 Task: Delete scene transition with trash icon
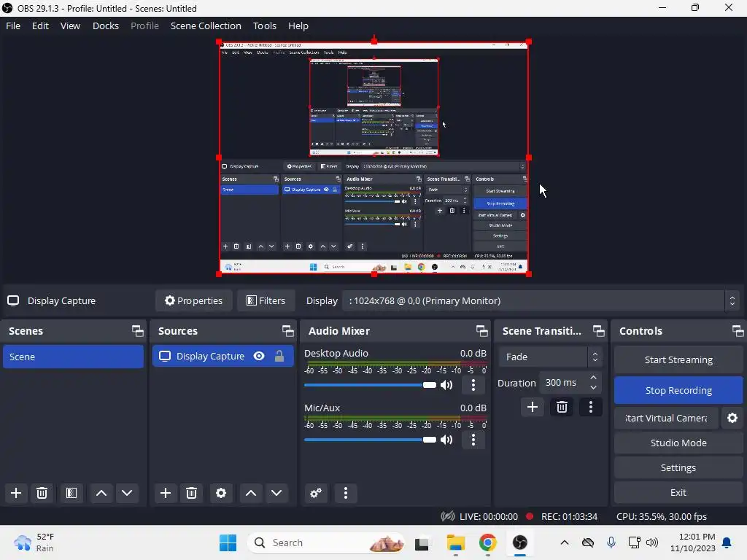[x=562, y=407]
